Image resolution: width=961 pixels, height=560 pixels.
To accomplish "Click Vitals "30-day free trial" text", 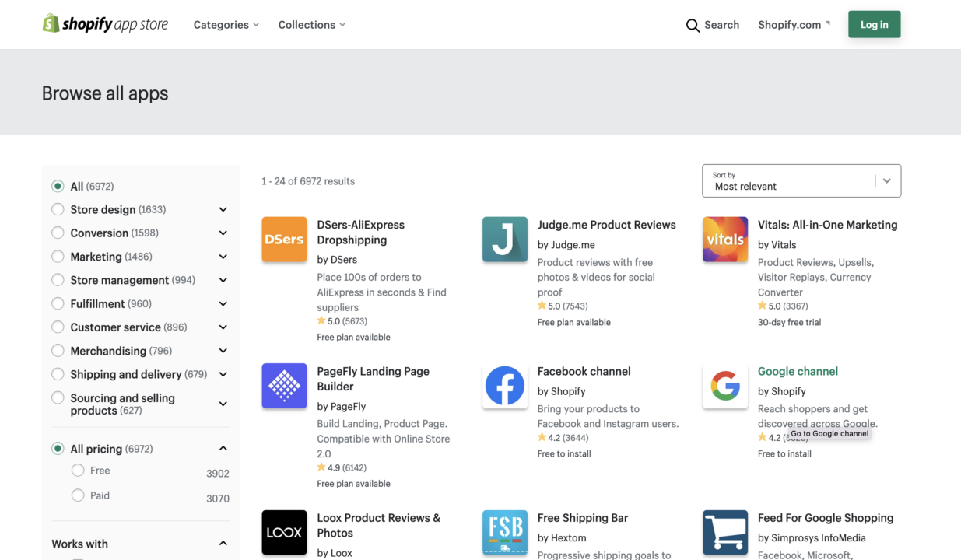I will coord(789,322).
